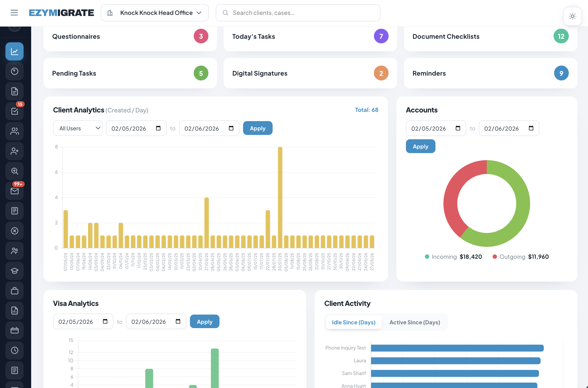Open calendar picker for Visa Analytics end date
This screenshot has height=388, width=588.
tap(178, 321)
